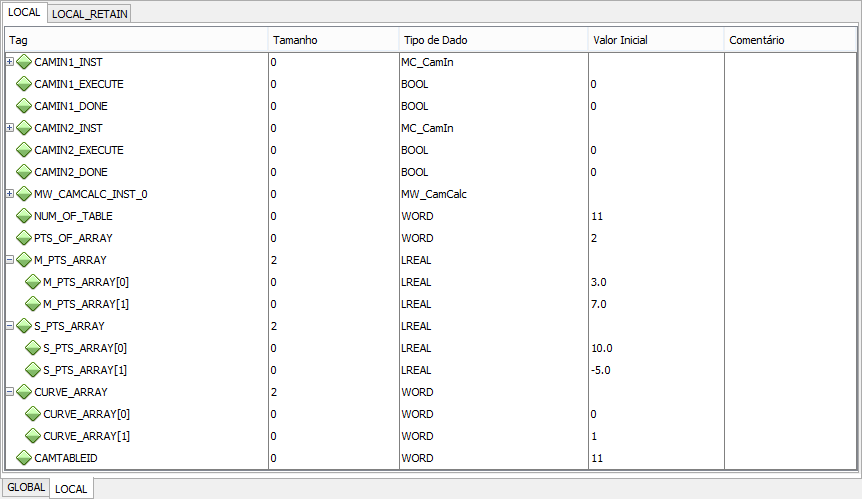Click the green diamond icon of CURVE_ARRAY[0]
The height and width of the screenshot is (499, 862).
coord(33,414)
